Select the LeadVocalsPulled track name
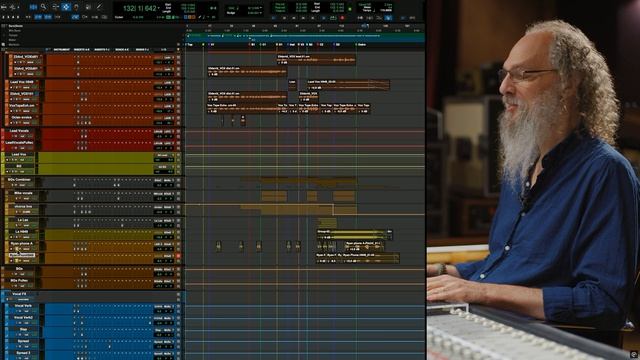The height and width of the screenshot is (360, 640). (19, 143)
